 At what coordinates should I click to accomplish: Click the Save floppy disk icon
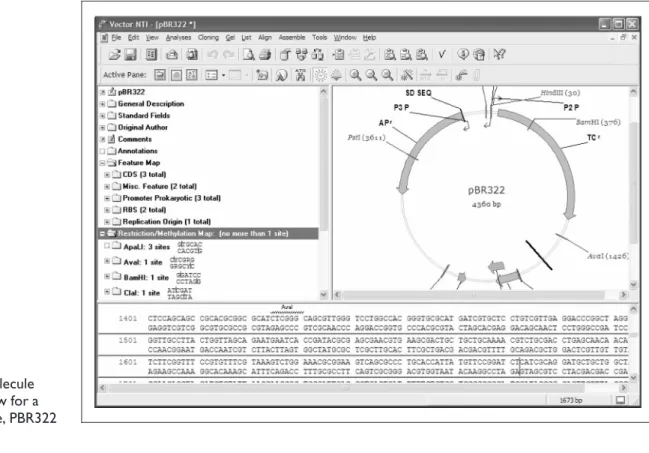[130, 55]
